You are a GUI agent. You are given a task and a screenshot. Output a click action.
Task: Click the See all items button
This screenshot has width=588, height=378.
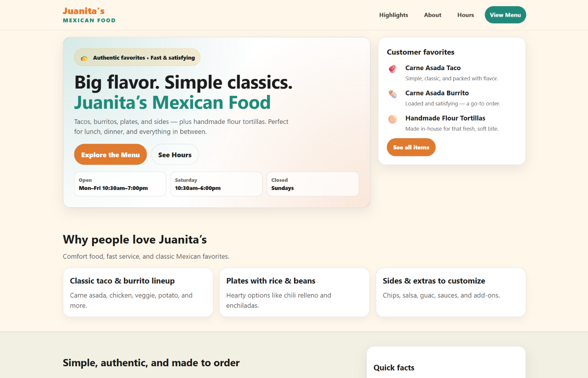tap(411, 147)
